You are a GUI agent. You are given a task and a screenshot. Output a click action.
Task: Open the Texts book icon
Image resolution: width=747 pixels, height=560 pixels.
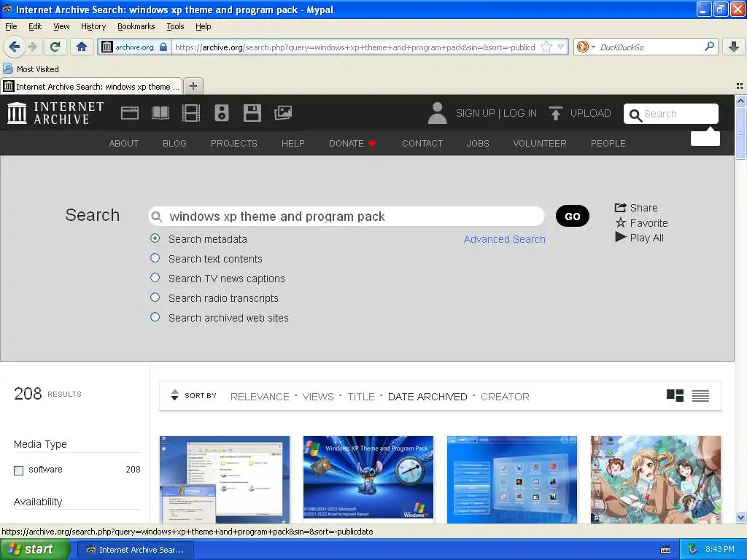click(x=160, y=113)
